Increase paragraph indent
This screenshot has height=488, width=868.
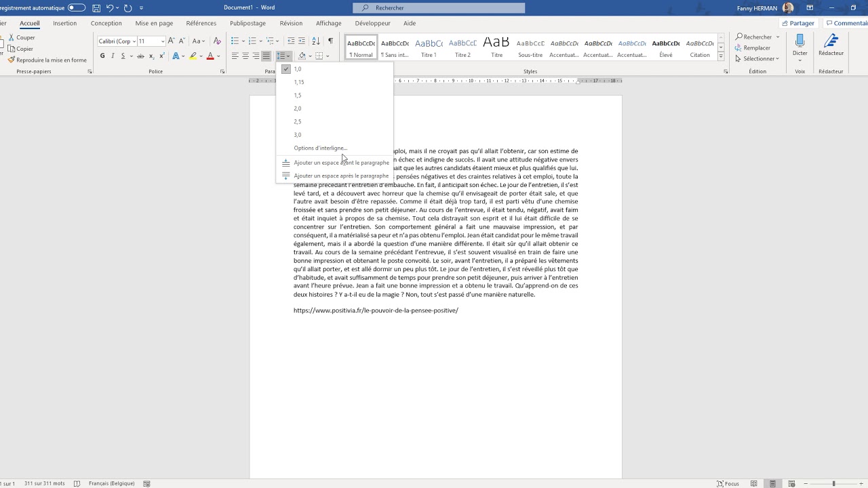pos(302,41)
